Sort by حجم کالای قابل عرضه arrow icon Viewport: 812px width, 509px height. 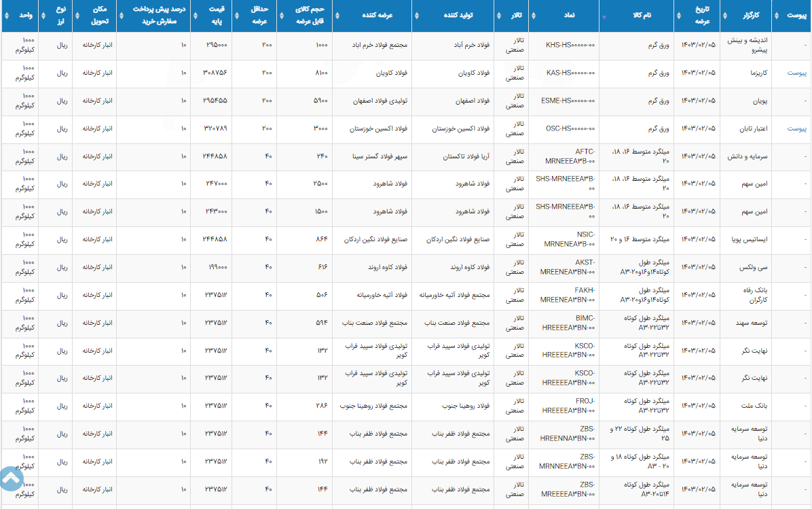pyautogui.click(x=281, y=16)
